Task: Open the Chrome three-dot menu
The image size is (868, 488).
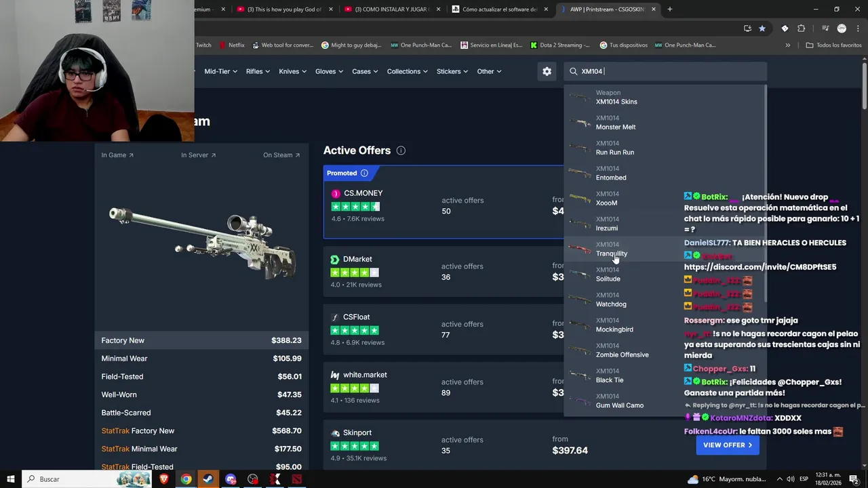Action: [x=858, y=28]
